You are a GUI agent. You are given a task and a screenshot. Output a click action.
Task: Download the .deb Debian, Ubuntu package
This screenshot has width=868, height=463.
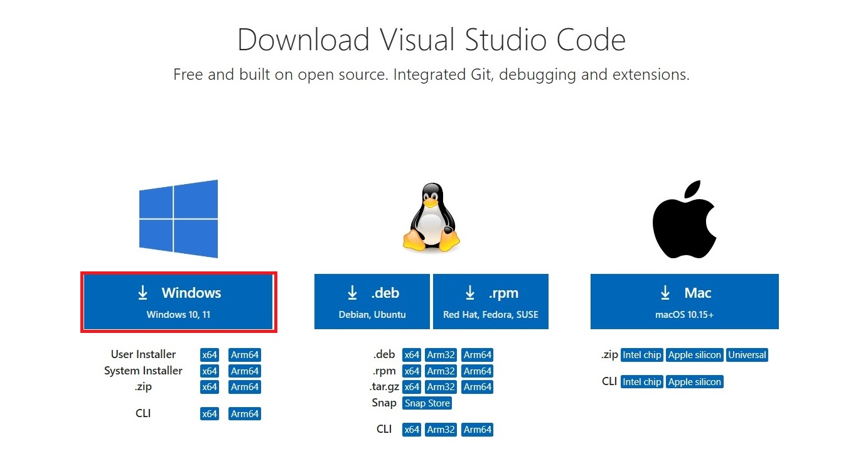coord(372,302)
